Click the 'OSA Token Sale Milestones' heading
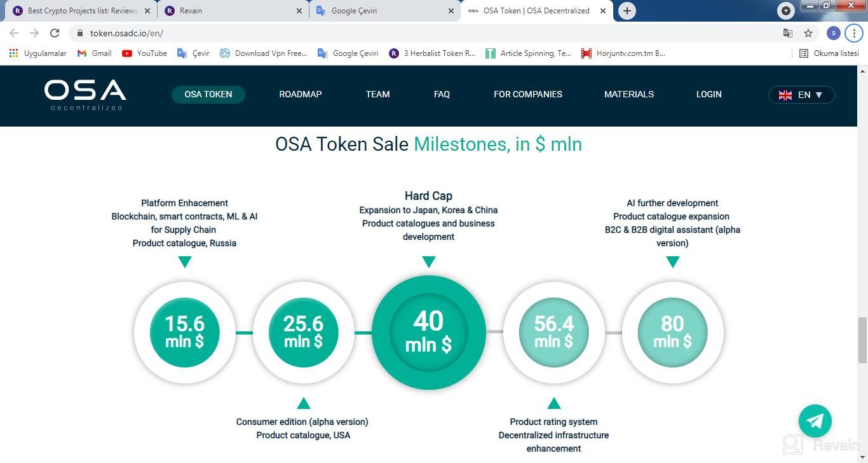Screen dimensions: 868x463 click(429, 144)
